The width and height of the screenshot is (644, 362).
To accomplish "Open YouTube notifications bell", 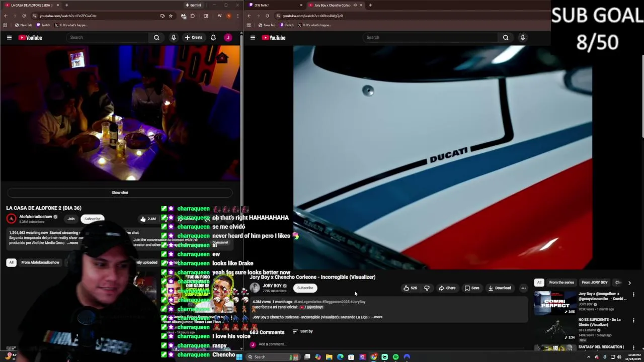I will pos(213,38).
